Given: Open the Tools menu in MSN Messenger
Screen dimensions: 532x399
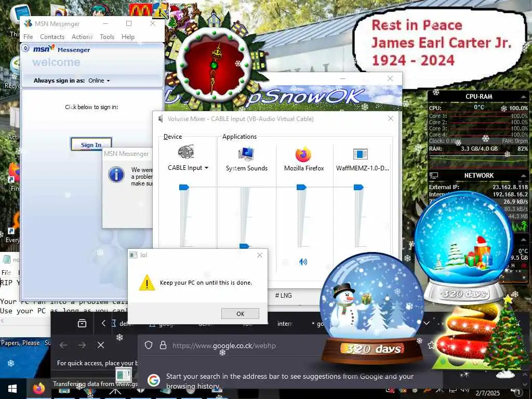Looking at the screenshot, I should tap(107, 37).
